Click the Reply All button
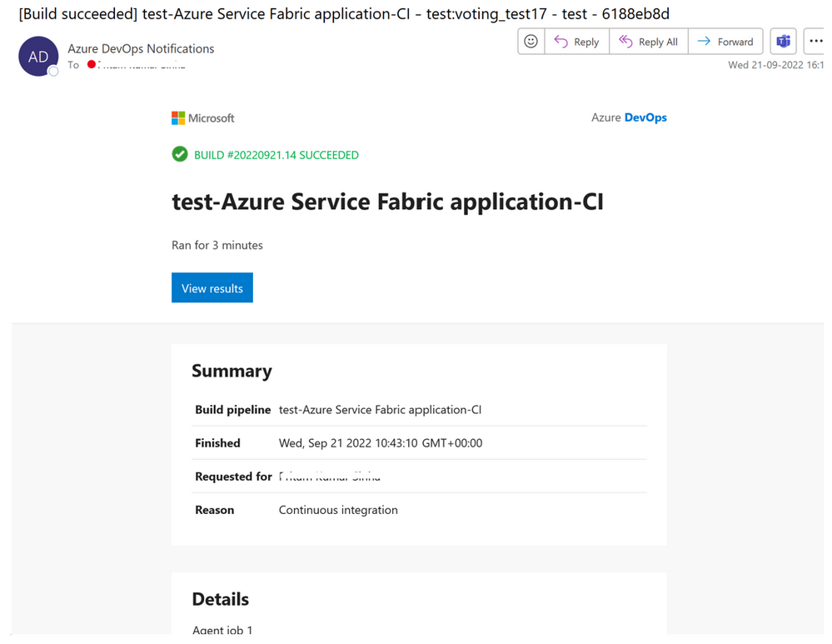Image resolution: width=832 pixels, height=644 pixels. pyautogui.click(x=649, y=42)
